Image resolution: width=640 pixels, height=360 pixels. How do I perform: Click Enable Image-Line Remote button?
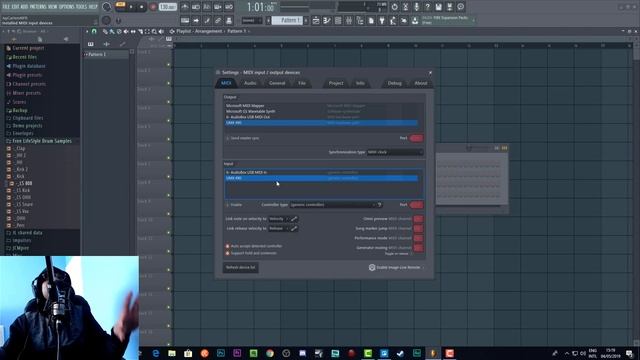coord(395,268)
